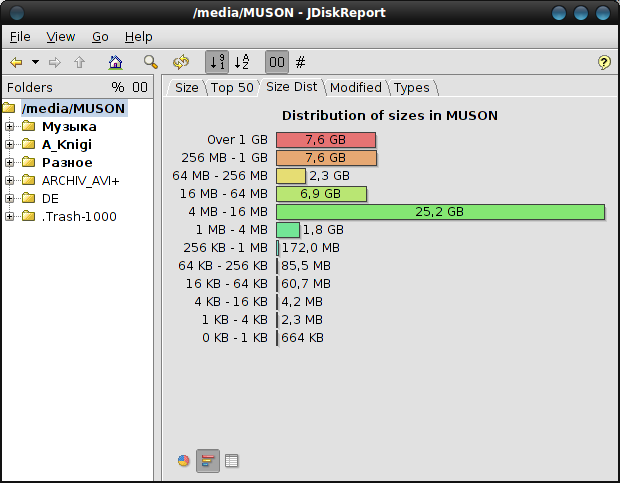The width and height of the screenshot is (620, 483).
Task: Select the /media/MUSON root folder
Action: tap(74, 108)
